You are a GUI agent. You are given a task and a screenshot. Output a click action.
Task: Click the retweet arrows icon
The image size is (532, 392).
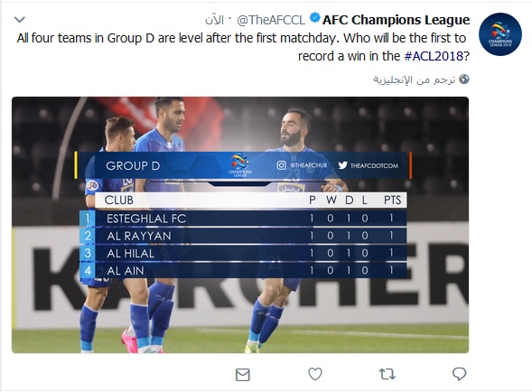coord(387,374)
